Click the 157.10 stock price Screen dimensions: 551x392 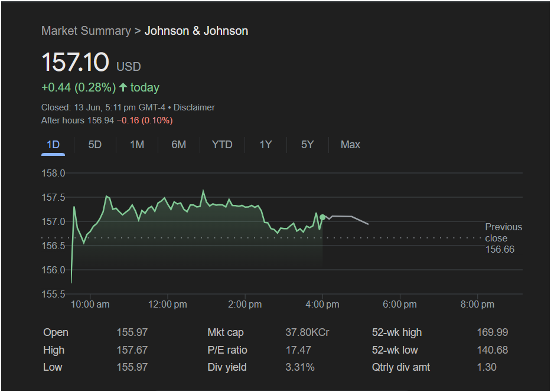click(75, 62)
